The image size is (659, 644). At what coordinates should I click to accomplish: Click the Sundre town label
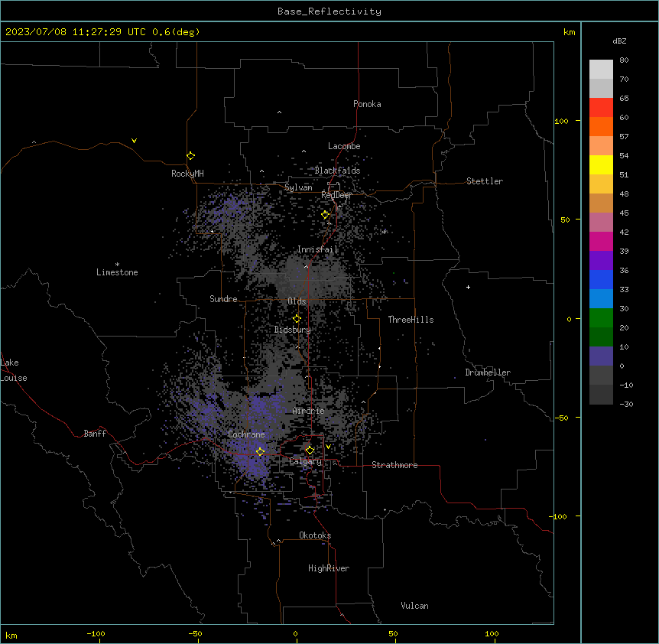point(223,299)
